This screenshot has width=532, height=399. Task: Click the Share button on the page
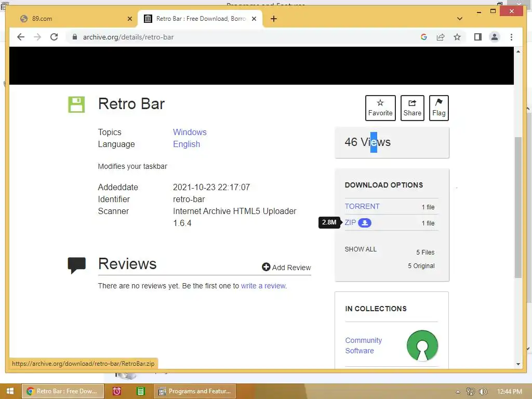click(412, 108)
